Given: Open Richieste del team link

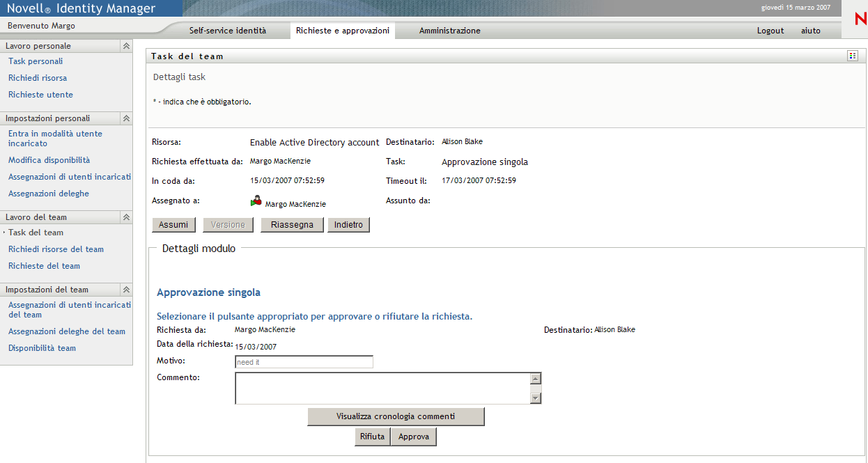Looking at the screenshot, I should (x=44, y=266).
